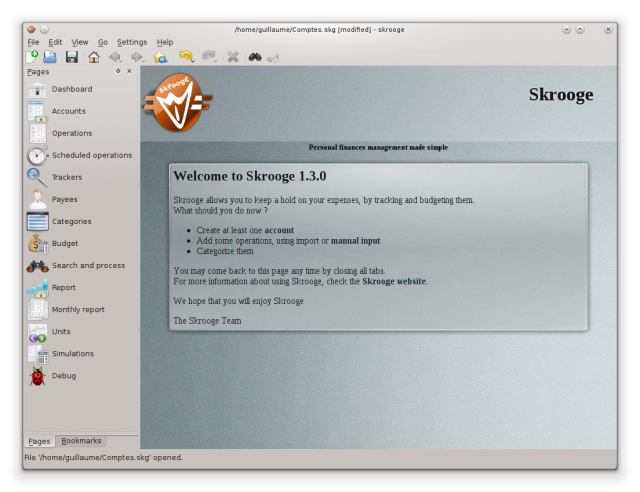
Task: Open the 'Skrooge website' link
Action: (x=394, y=281)
